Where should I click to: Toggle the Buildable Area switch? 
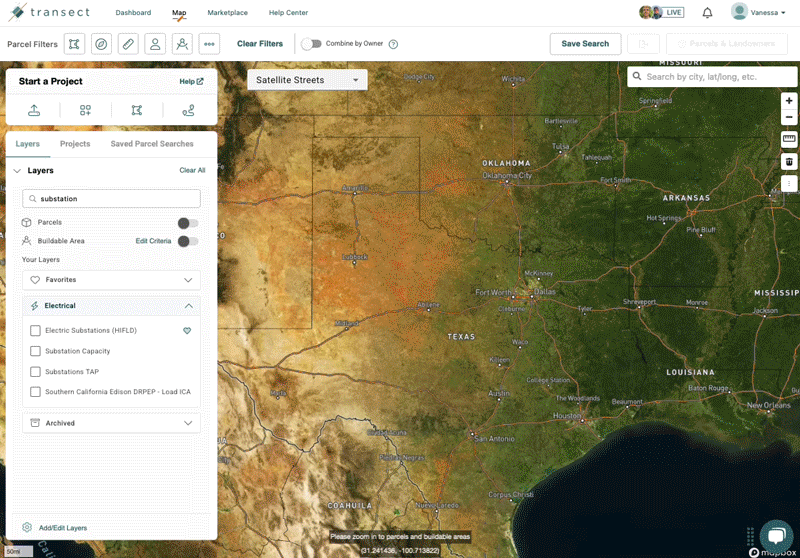[188, 241]
